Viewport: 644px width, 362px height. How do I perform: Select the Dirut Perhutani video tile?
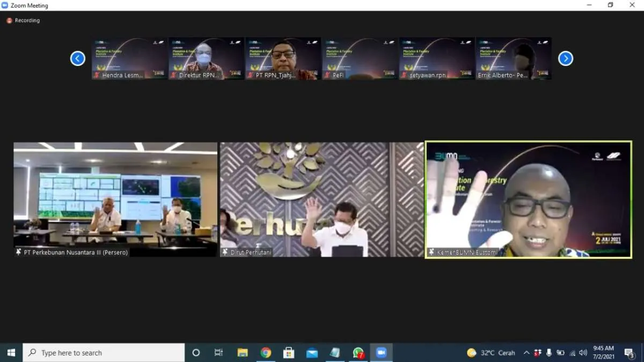tap(321, 200)
